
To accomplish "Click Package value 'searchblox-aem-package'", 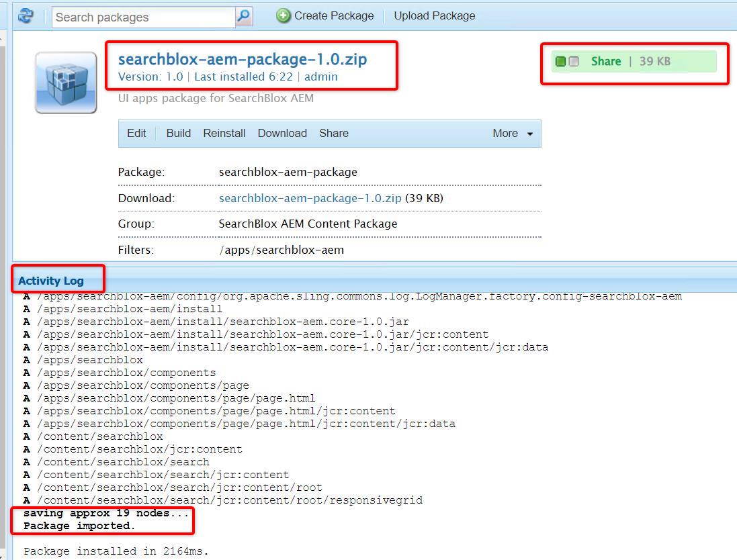I will 288,173.
